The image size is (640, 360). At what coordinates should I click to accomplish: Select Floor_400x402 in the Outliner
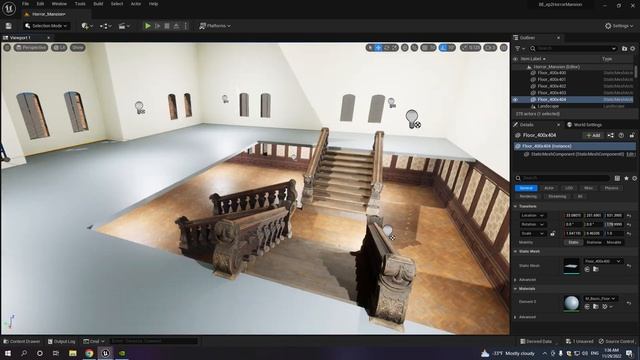(x=551, y=86)
